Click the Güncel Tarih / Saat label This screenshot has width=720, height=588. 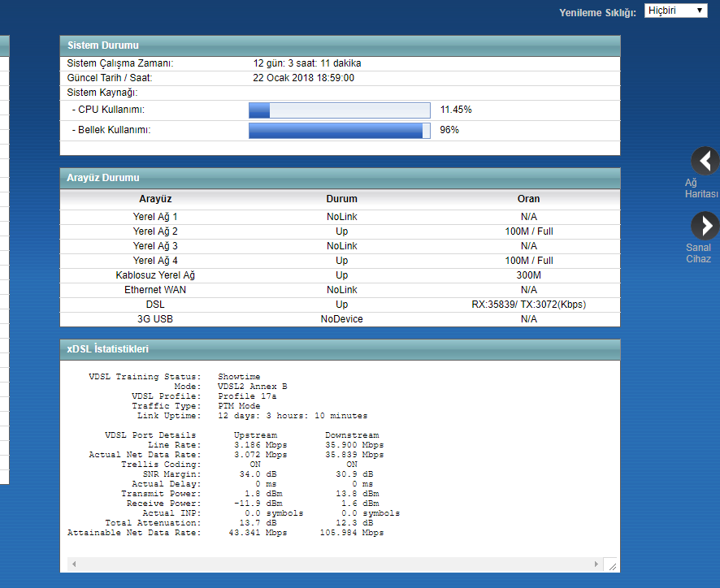pyautogui.click(x=109, y=78)
